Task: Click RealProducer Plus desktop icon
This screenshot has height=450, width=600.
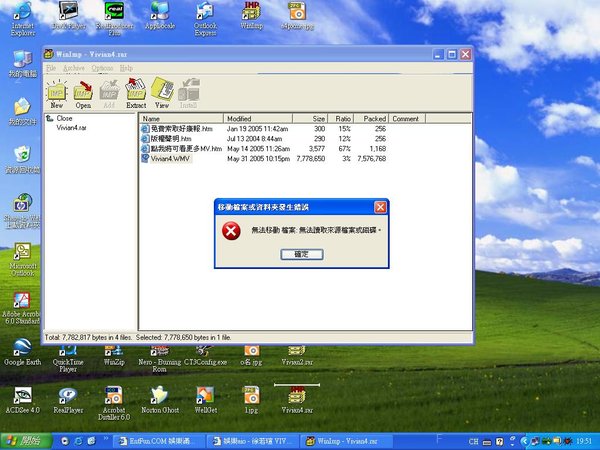Action: (x=114, y=19)
